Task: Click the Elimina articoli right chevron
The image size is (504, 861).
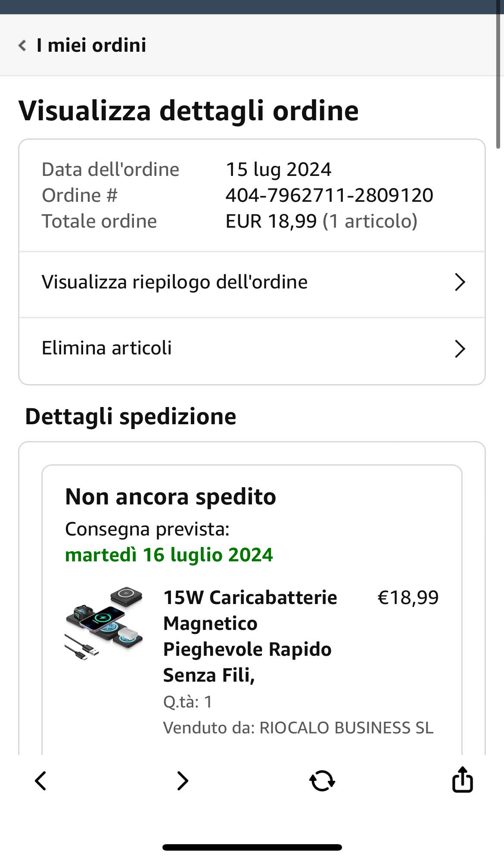Action: [460, 349]
